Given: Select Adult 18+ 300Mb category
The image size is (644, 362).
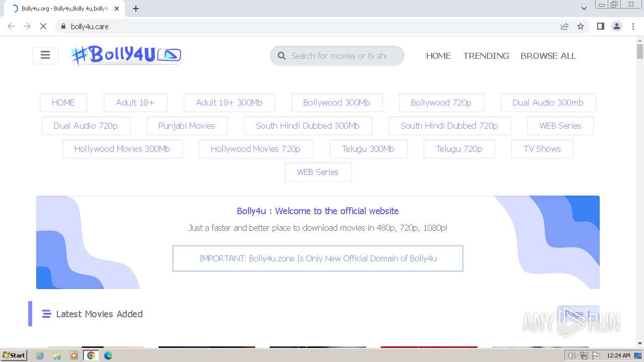Looking at the screenshot, I should (229, 103).
